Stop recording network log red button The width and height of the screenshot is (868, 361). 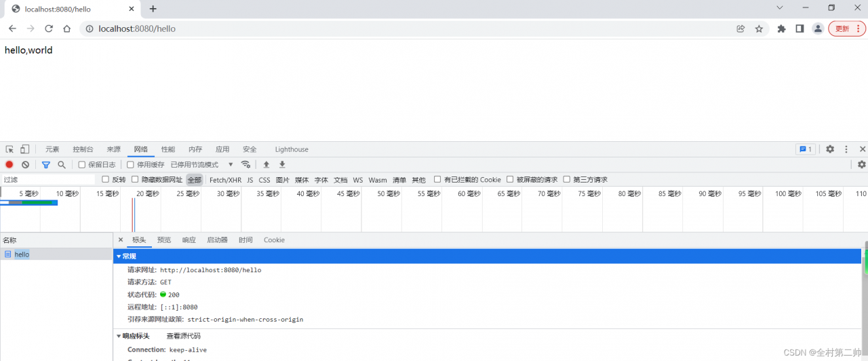point(9,165)
